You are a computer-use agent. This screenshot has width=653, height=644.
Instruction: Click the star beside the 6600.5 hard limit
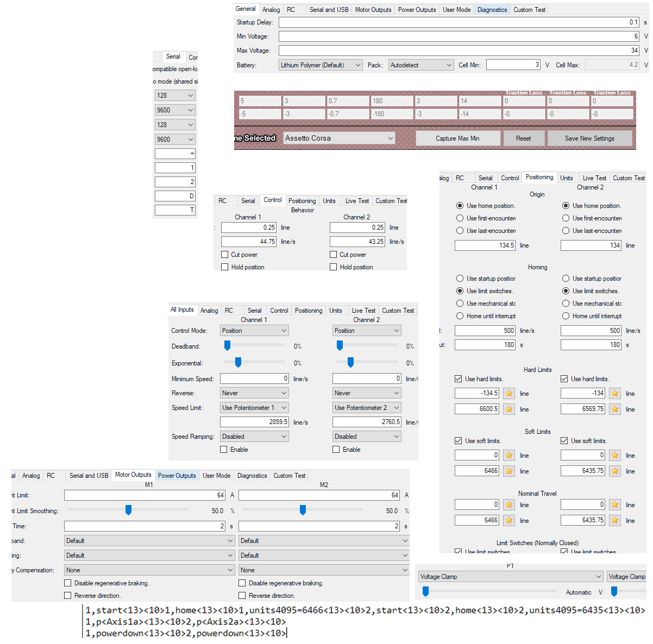(x=509, y=409)
